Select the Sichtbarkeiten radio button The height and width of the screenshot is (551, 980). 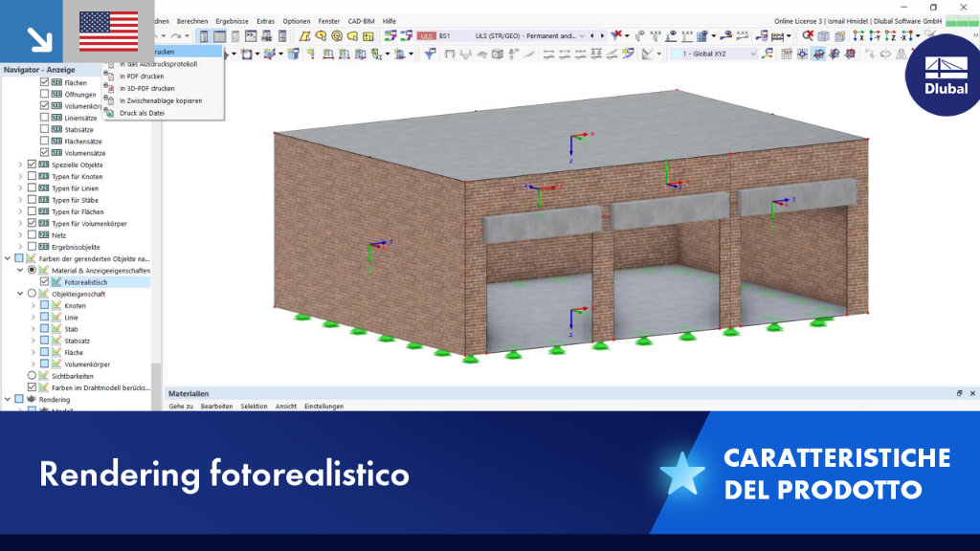(32, 375)
